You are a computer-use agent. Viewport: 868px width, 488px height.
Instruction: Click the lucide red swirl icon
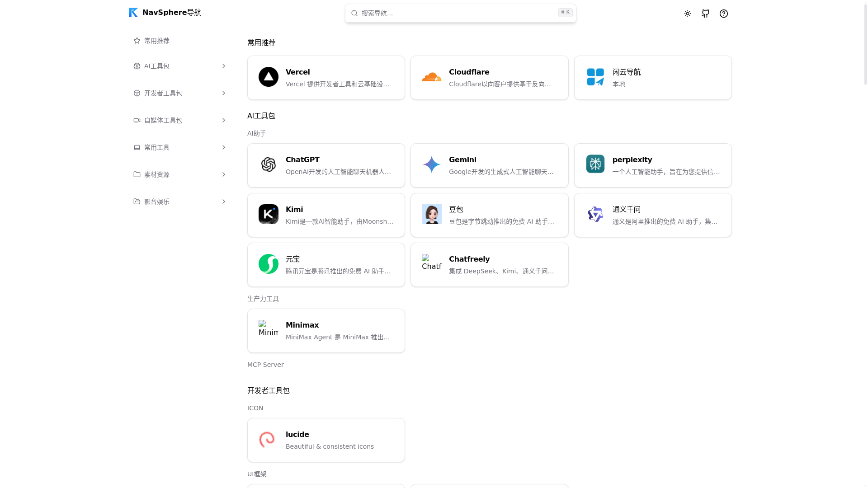point(267,439)
